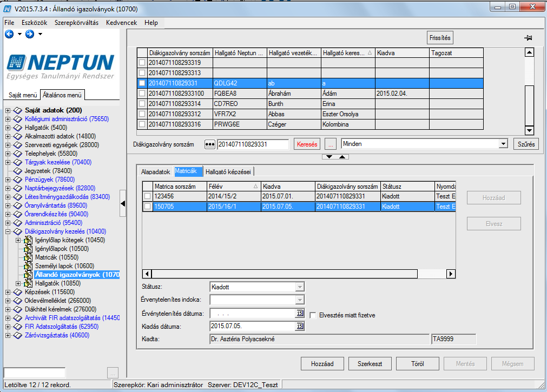Collapse the left menu panel arrow
This screenshot has height=392, width=547.
(x=123, y=203)
